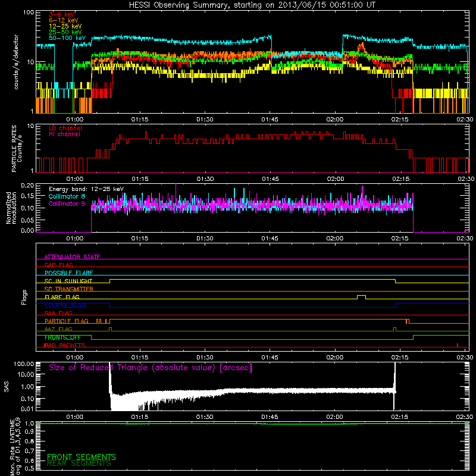Click the orange 6-12 keV flare peak after 02:00
Image resolution: width=476 pixels, height=476 pixels.
[361, 46]
